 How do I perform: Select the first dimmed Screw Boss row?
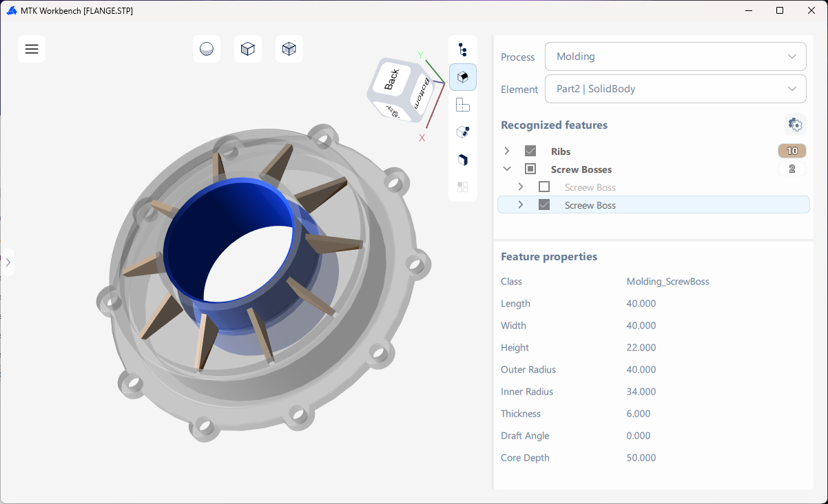tap(653, 187)
